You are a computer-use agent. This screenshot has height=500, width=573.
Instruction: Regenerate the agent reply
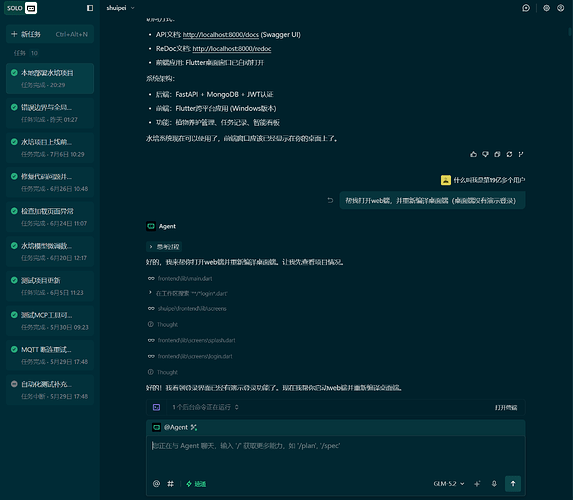(x=509, y=154)
